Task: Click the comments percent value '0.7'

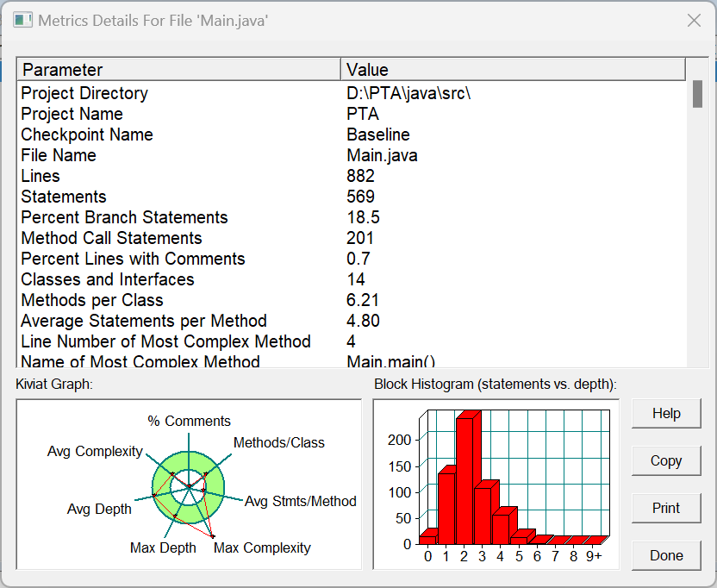Action: pyautogui.click(x=358, y=259)
